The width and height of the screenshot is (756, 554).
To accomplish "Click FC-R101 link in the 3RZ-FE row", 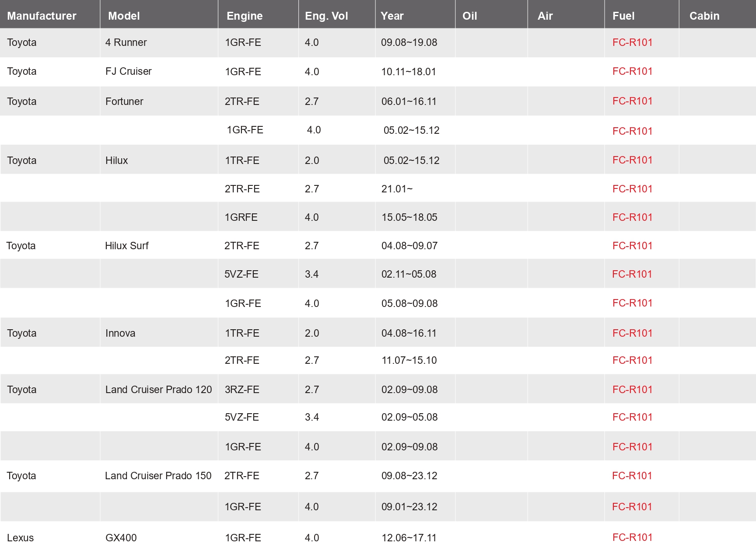I will [x=632, y=390].
